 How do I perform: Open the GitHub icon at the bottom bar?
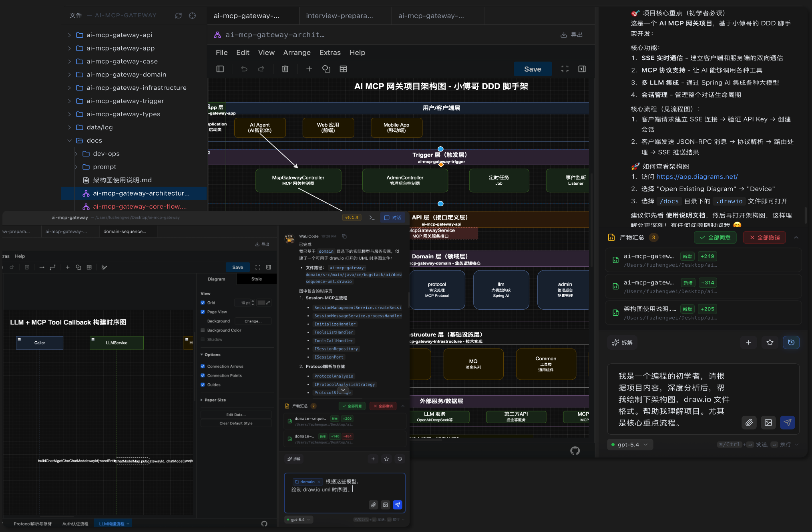pos(575,451)
